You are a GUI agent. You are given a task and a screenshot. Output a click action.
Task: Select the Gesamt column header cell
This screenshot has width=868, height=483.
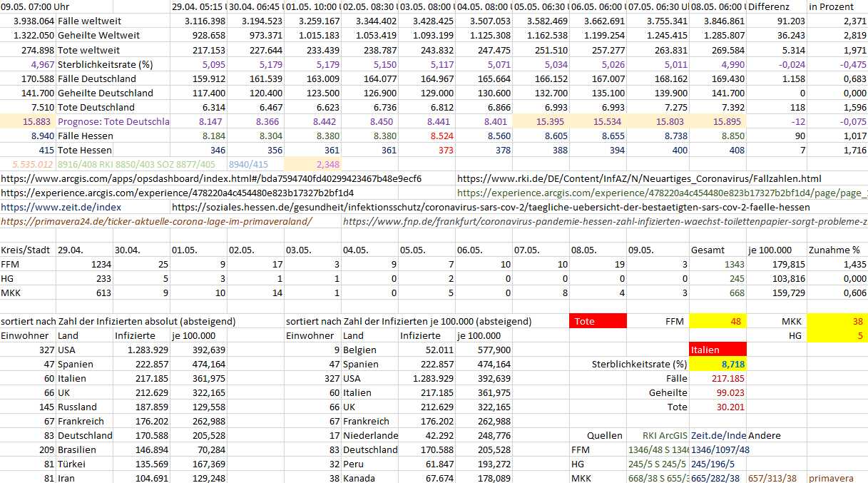click(x=718, y=250)
